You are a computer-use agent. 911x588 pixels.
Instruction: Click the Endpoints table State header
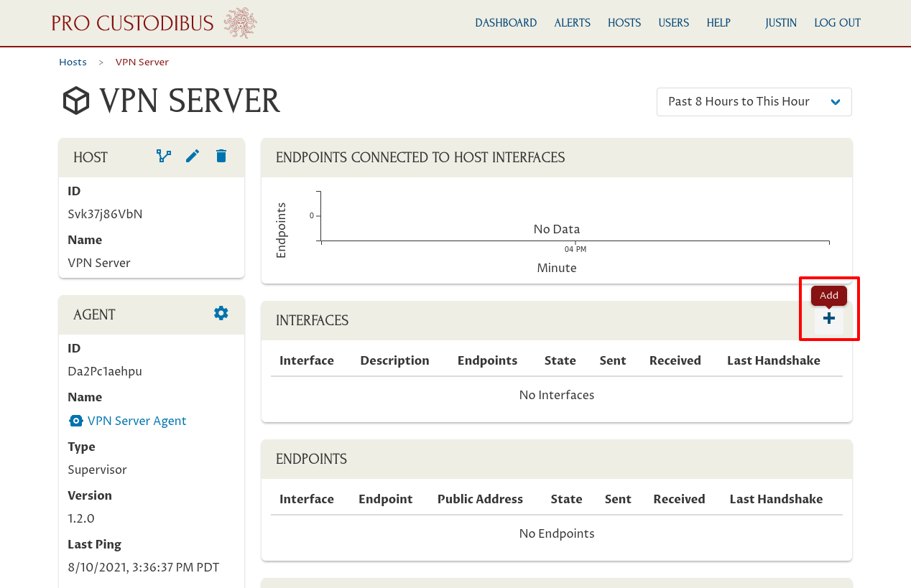[x=567, y=499]
